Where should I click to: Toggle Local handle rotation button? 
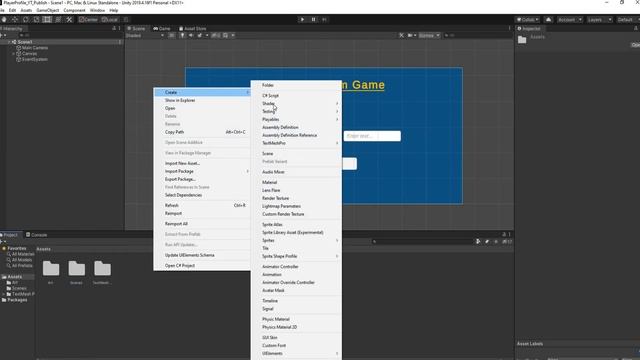click(x=110, y=19)
